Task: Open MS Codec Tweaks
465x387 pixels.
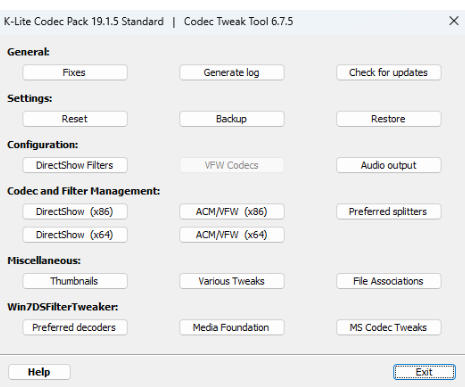Action: point(389,327)
